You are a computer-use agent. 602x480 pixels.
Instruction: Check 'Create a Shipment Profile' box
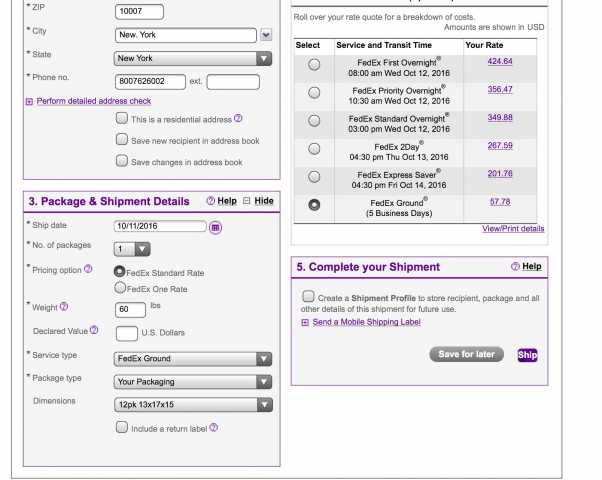click(308, 296)
